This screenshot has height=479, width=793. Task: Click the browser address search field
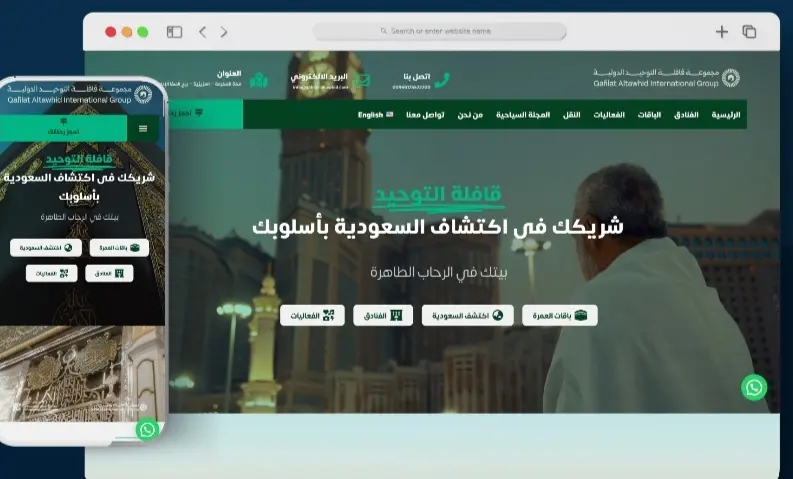pos(439,31)
